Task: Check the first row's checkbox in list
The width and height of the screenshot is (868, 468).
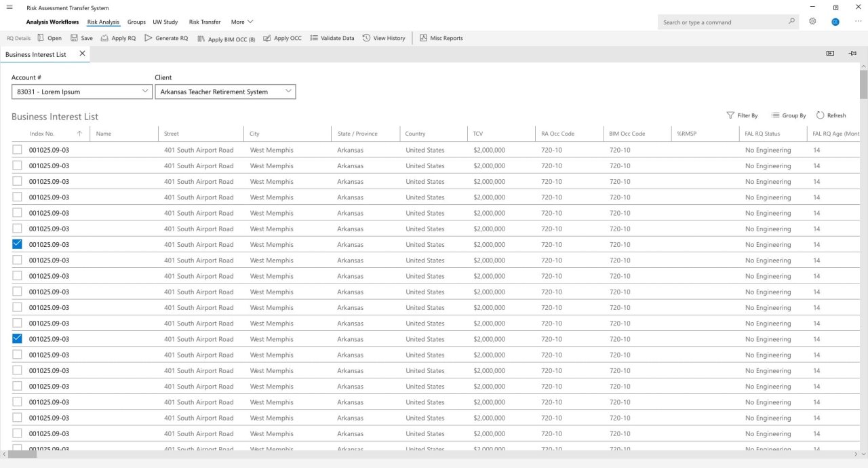Action: 18,150
